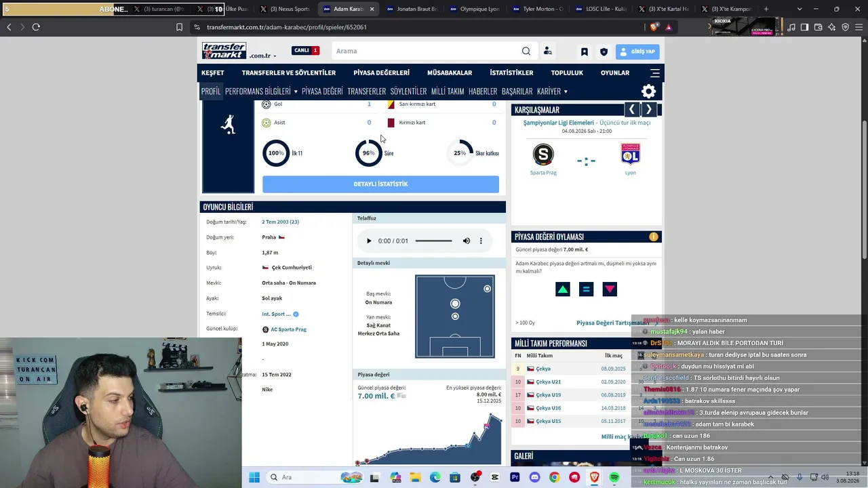Open the Müsabakalar menu
This screenshot has height=488, width=868.
tap(450, 73)
